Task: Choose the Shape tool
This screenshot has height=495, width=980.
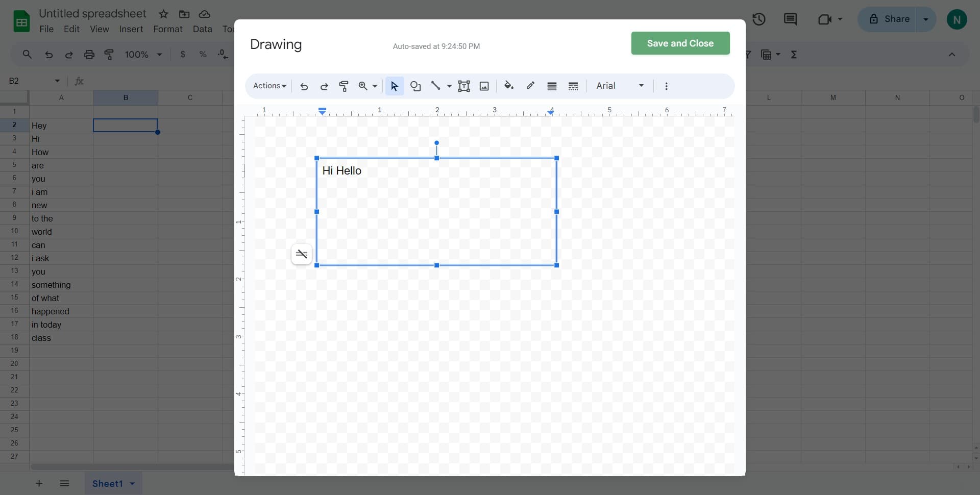Action: (x=415, y=86)
